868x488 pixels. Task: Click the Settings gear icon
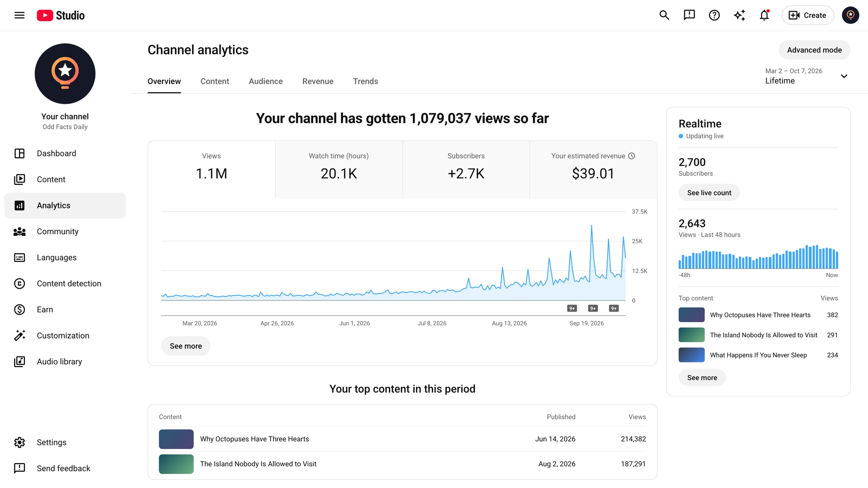pyautogui.click(x=19, y=442)
